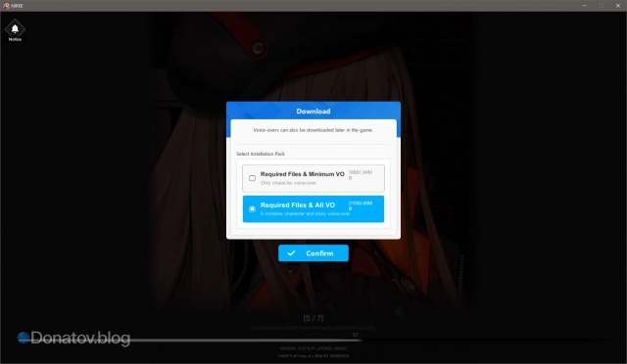
Task: Click the Download dialog title
Action: (x=313, y=112)
